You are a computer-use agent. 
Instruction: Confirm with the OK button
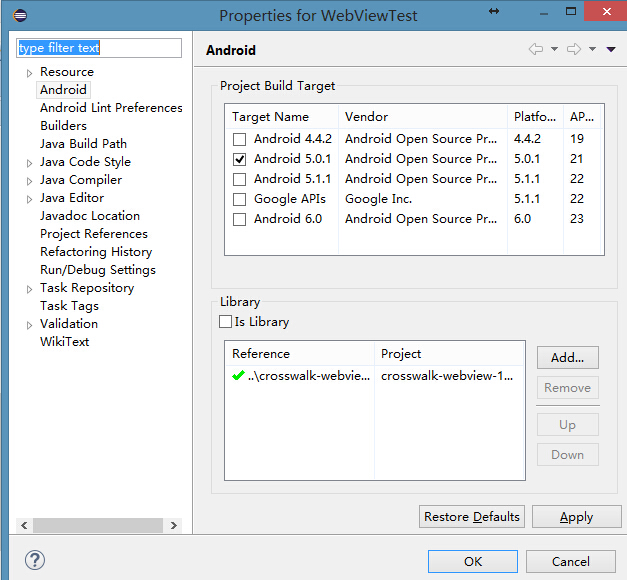[473, 561]
